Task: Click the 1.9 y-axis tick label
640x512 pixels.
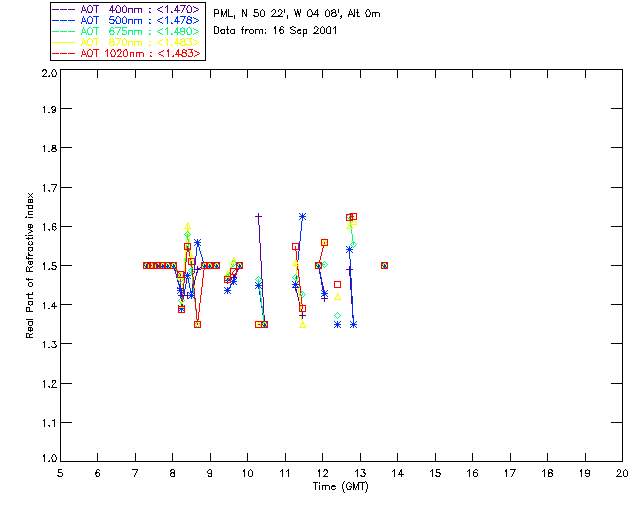Action: (x=49, y=109)
